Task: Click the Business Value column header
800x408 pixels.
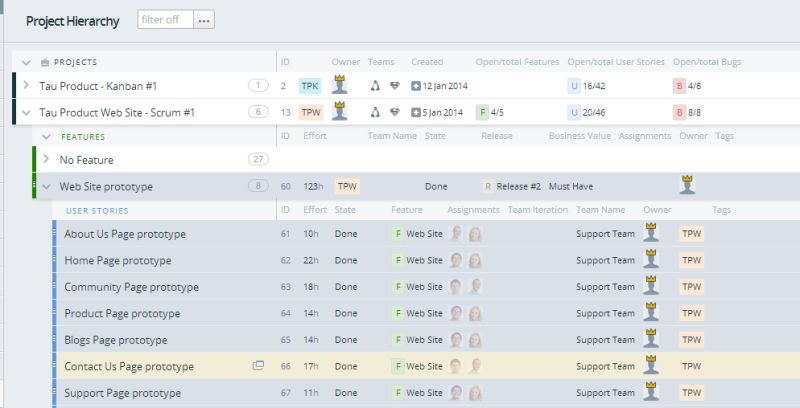Action: [580, 136]
